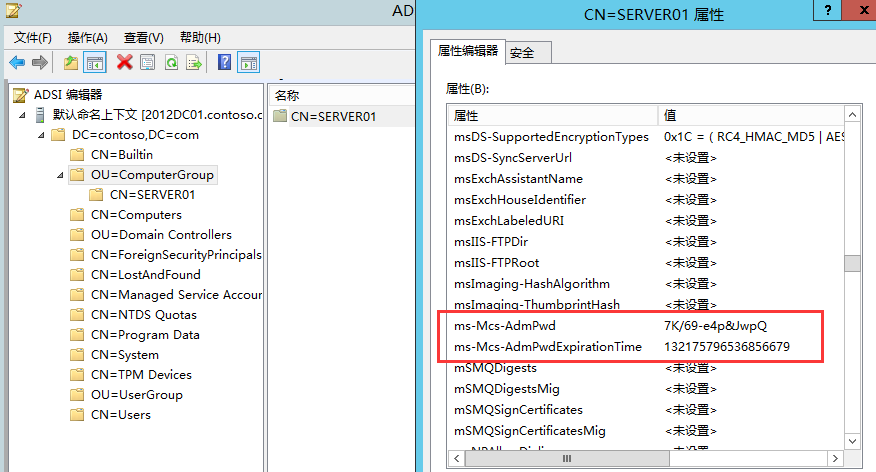
Task: Click the password value 7K/69-e4p&JwpQ
Action: pos(715,326)
